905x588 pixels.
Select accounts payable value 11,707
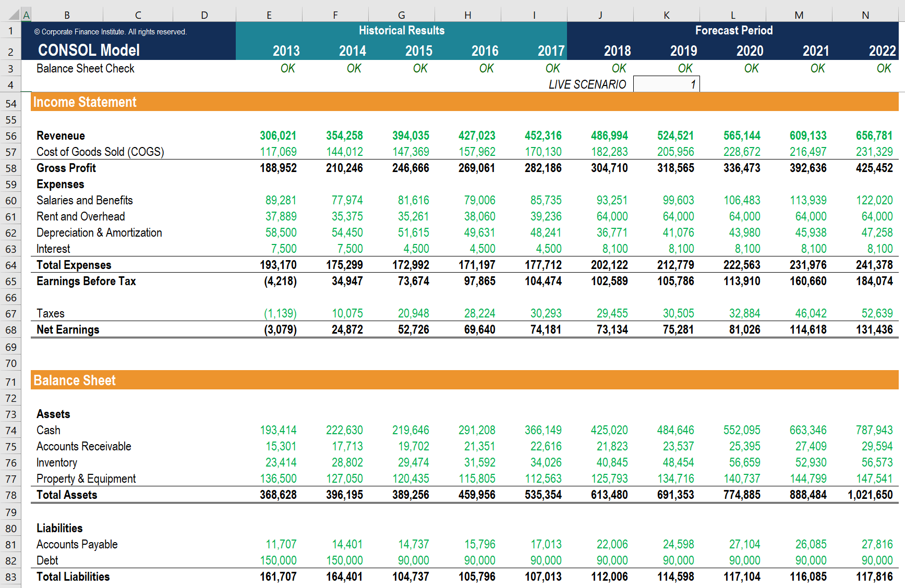coord(281,544)
